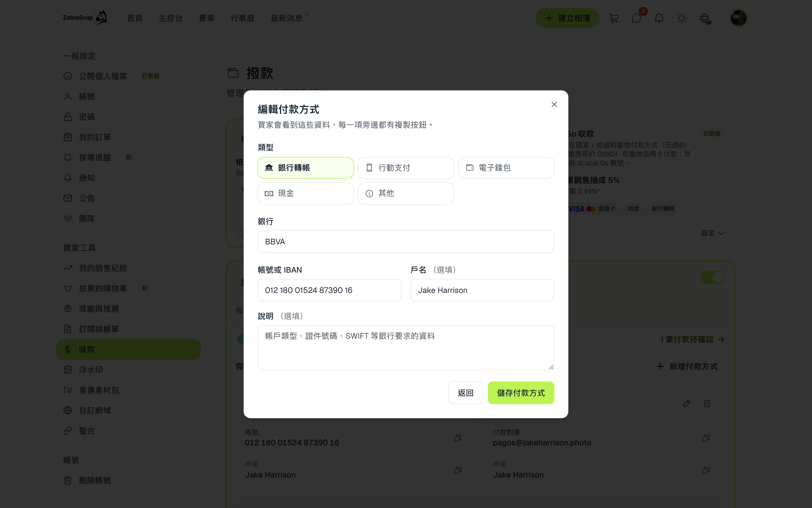Open the notifications bell icon in header
The height and width of the screenshot is (508, 812).
(659, 18)
